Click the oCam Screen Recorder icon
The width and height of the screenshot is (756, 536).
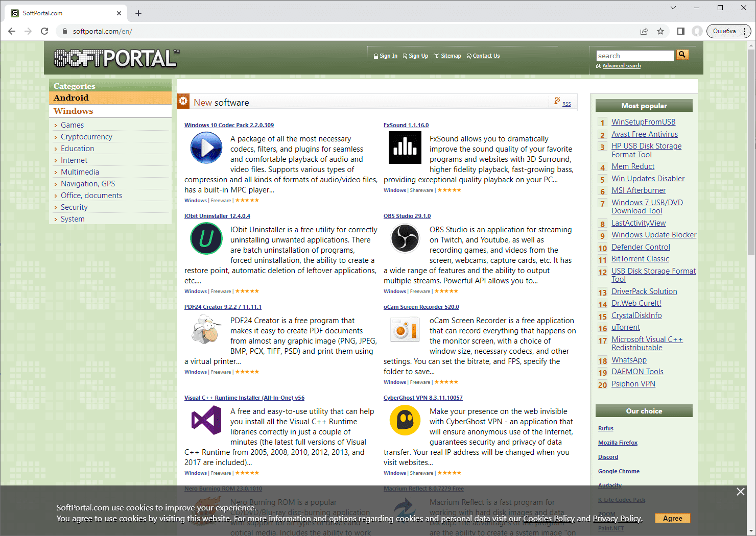coord(405,329)
